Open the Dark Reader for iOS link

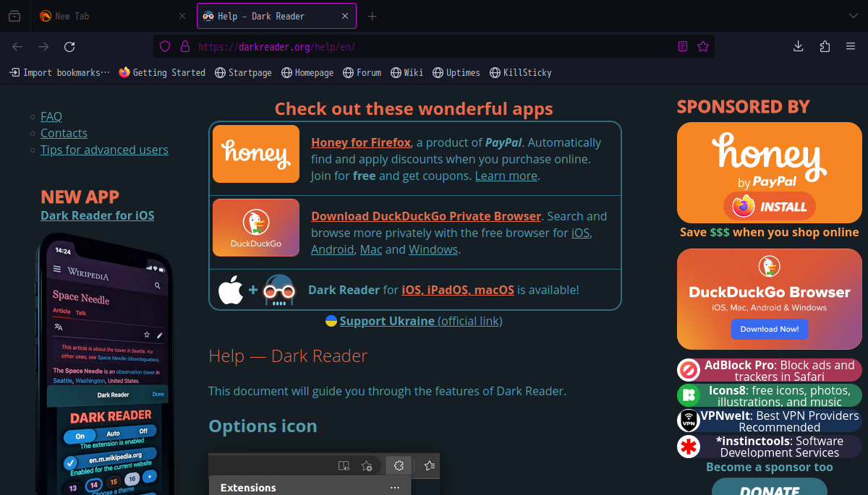(x=98, y=215)
